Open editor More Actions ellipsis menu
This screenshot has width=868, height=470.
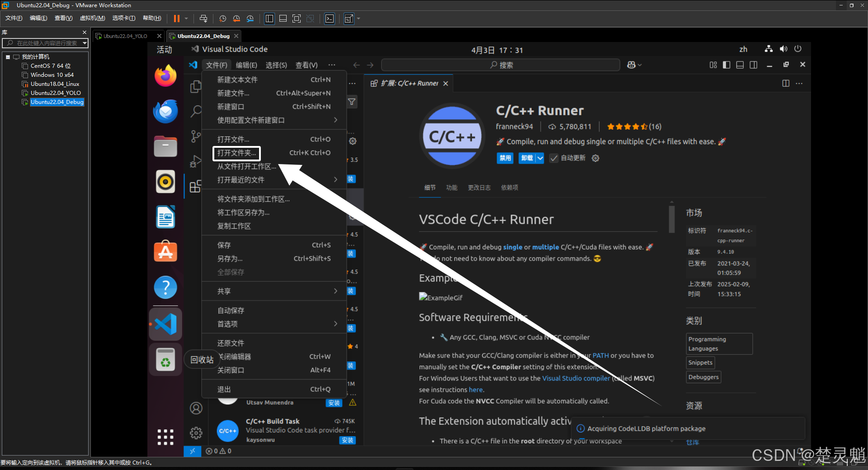point(799,83)
